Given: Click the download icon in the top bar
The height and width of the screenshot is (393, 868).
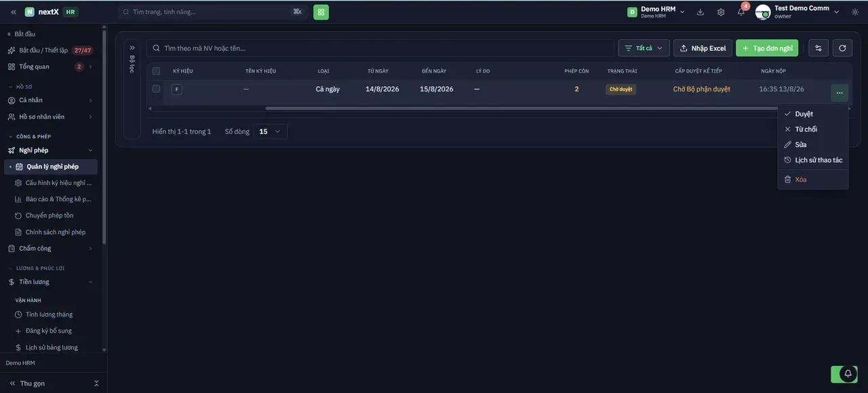Looking at the screenshot, I should click(701, 12).
